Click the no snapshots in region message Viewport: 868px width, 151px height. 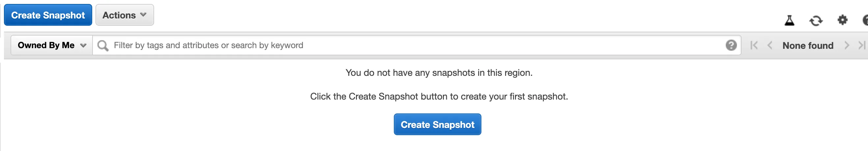[439, 73]
